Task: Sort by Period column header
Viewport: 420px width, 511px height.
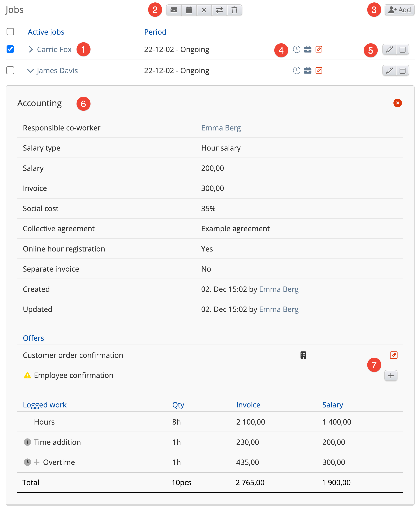Action: pyautogui.click(x=155, y=32)
